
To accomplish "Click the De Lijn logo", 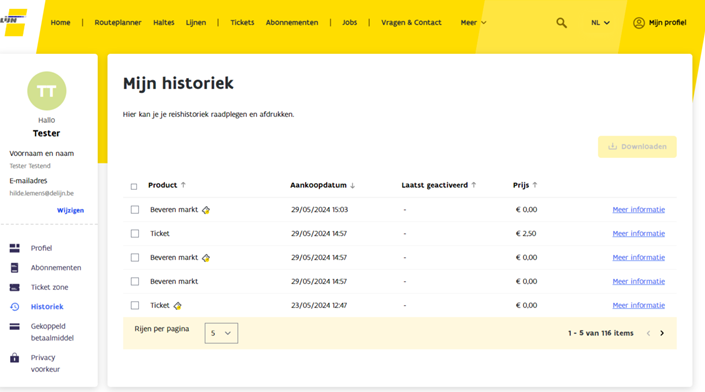I will 13,22.
